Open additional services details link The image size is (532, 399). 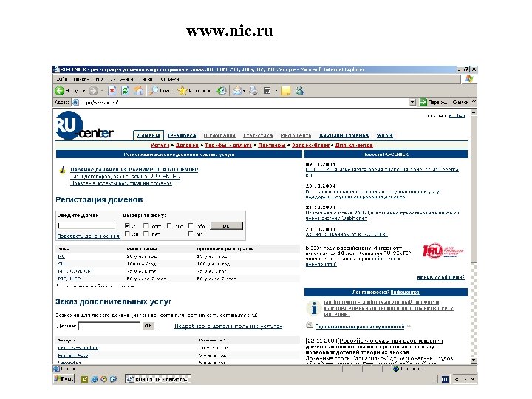228,326
